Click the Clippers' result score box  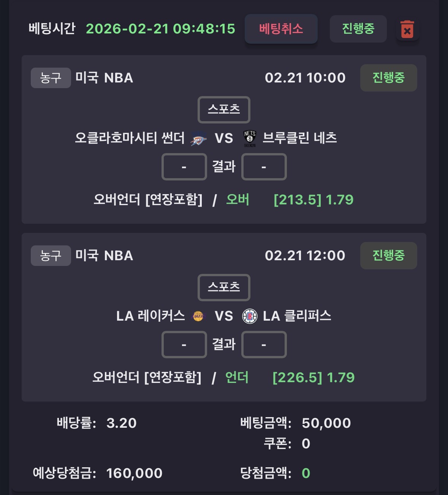tap(264, 345)
